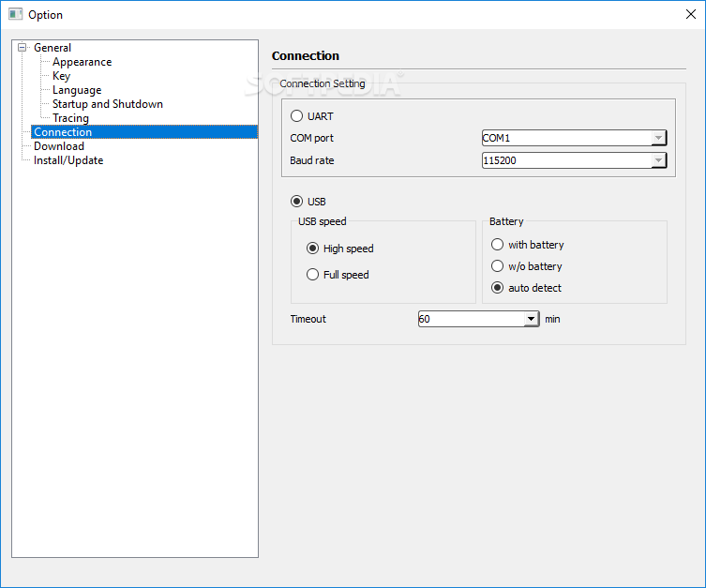The height and width of the screenshot is (588, 706).
Task: Click the Timeout label
Action: (308, 319)
